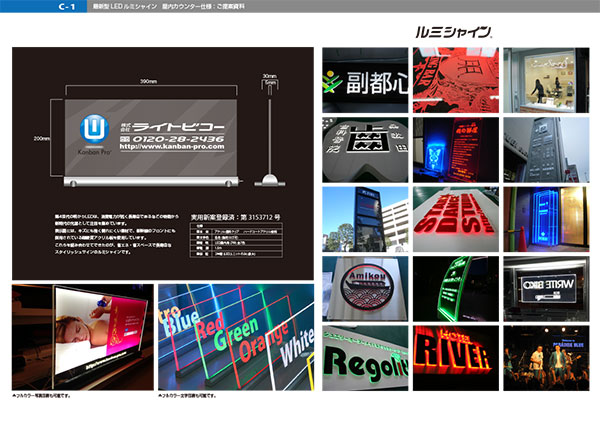Open the HOTEL RIVER neon sign thumbnail
This screenshot has width=600, height=434.
click(456, 358)
